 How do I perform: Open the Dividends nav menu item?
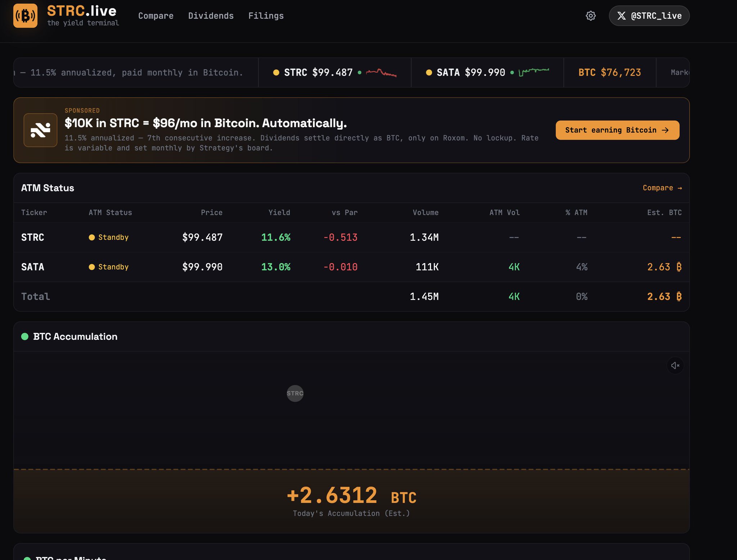tap(211, 16)
